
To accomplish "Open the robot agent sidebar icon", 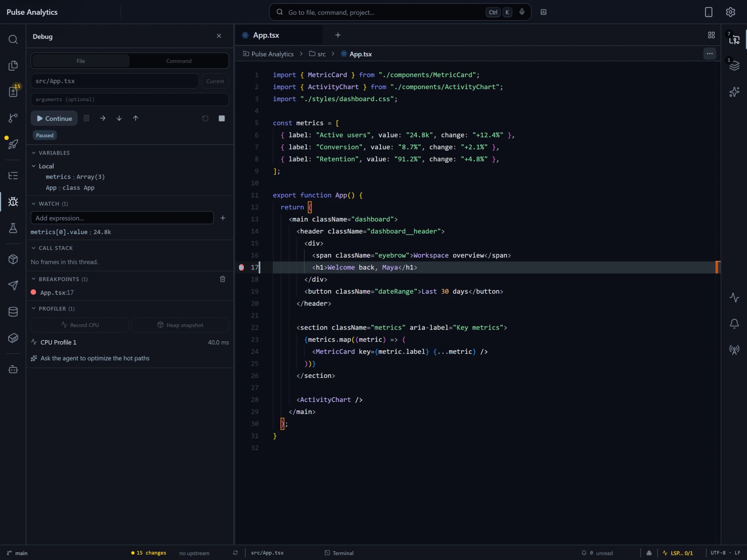I will pyautogui.click(x=13, y=369).
